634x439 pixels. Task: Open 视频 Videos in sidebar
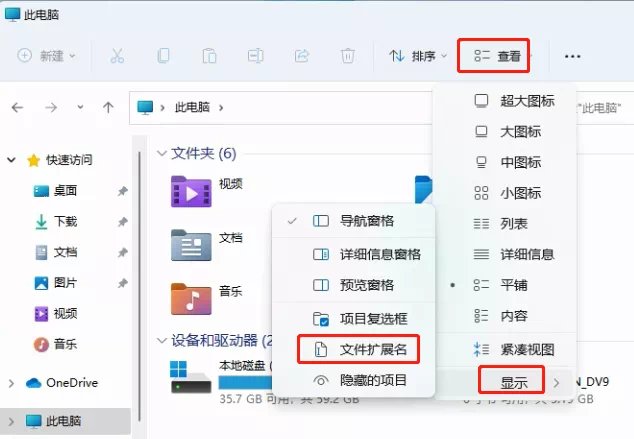[55, 314]
